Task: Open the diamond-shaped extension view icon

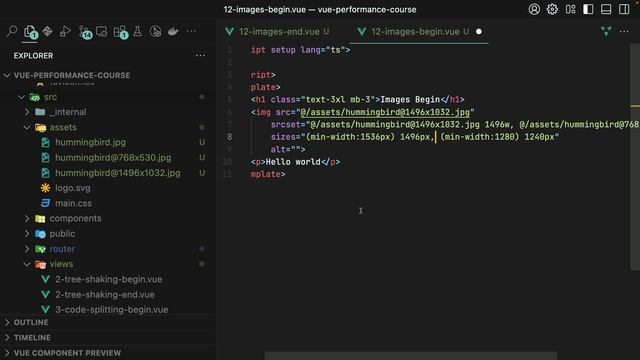Action: [x=47, y=31]
